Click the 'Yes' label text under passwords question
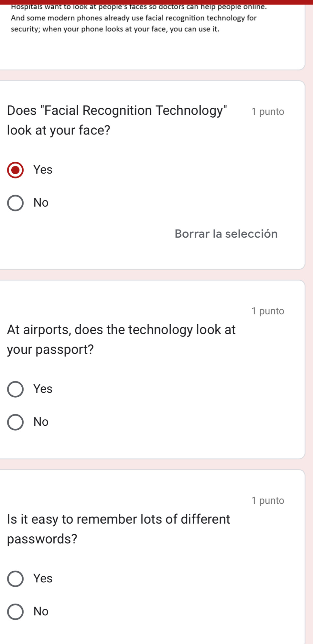Viewport: 313px width, 644px height. click(x=43, y=578)
